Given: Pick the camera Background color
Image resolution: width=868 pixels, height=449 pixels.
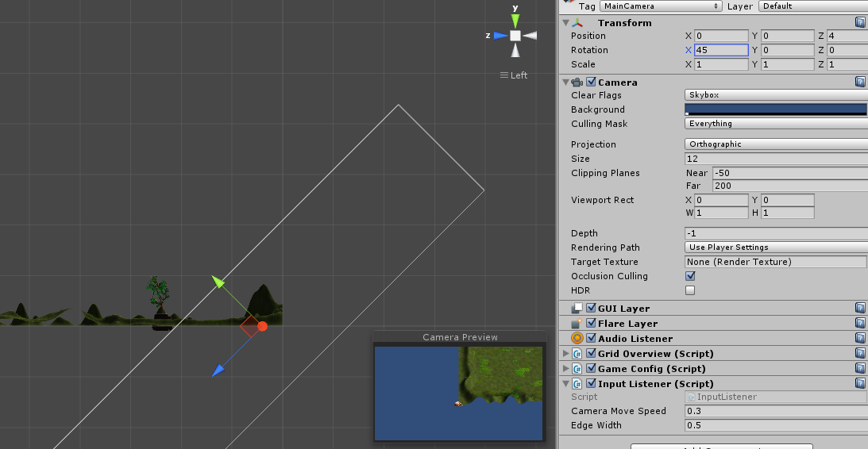Looking at the screenshot, I should (x=776, y=109).
